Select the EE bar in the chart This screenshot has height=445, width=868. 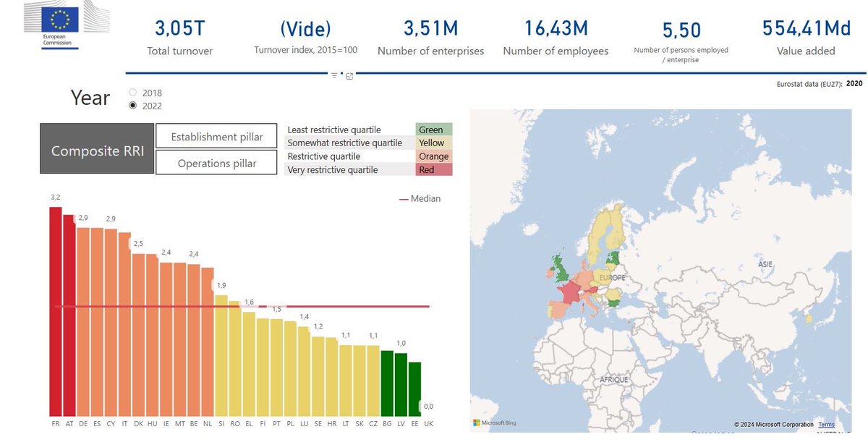click(414, 389)
